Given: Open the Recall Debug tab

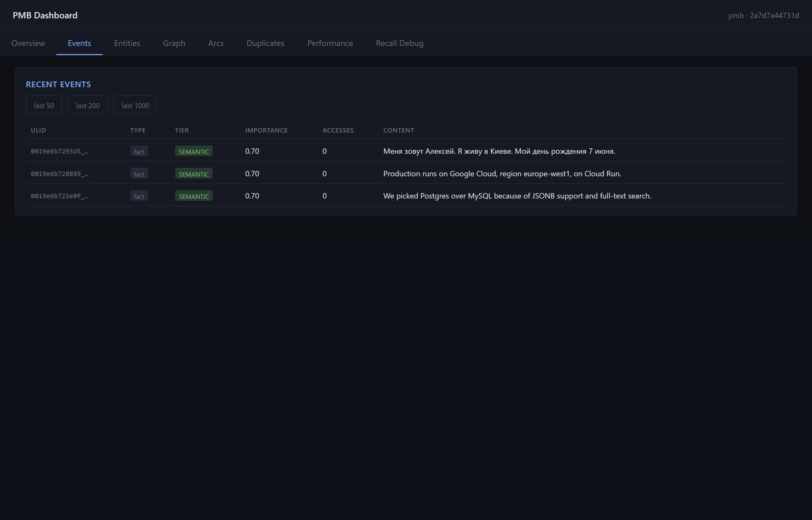Looking at the screenshot, I should (400, 43).
